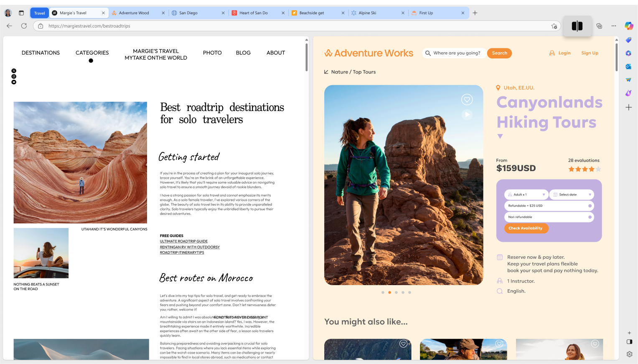
Task: Open the X social profile icon
Action: pyautogui.click(x=14, y=71)
